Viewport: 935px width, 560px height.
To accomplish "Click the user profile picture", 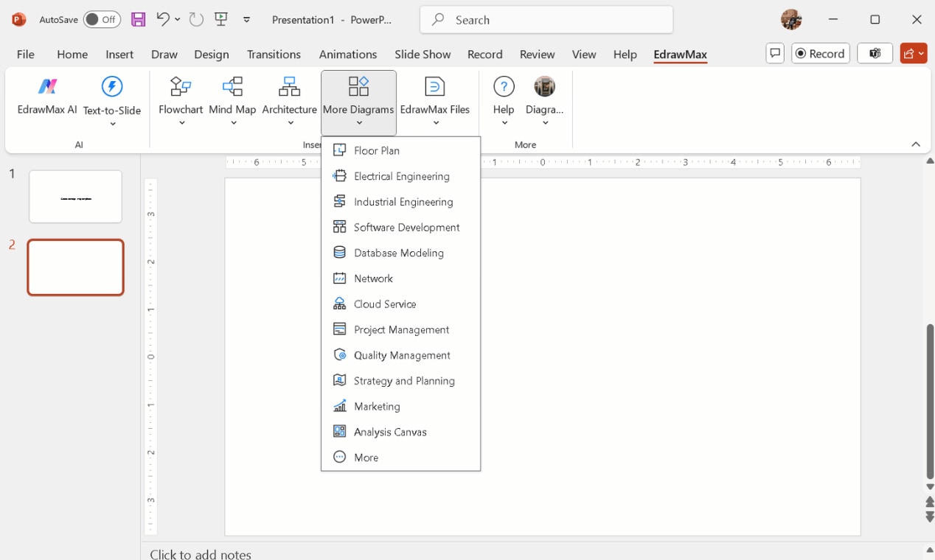I will point(791,20).
